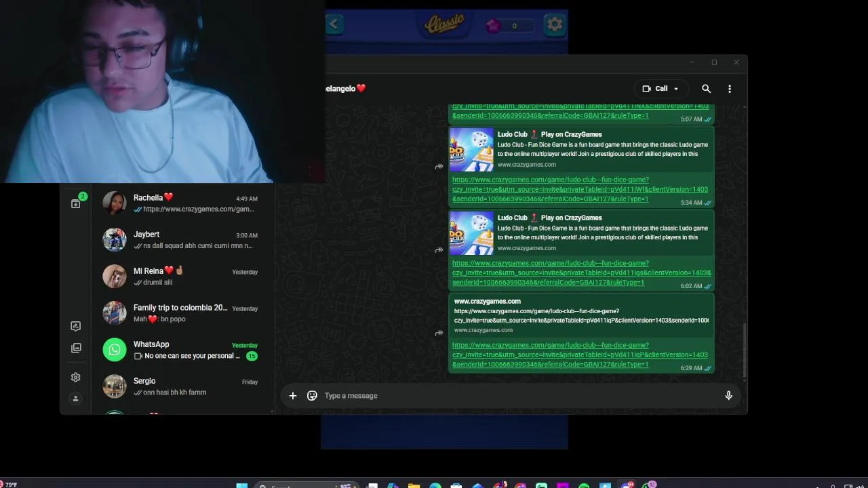Viewport: 868px width, 488px height.
Task: Open the contact name with heart in header
Action: click(345, 88)
